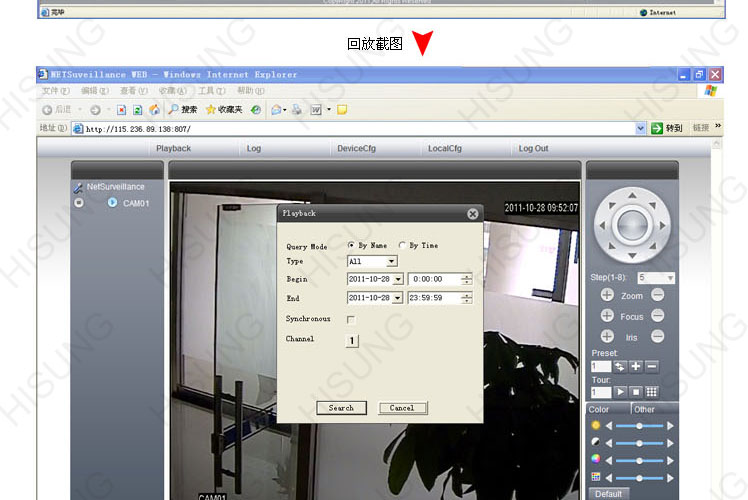This screenshot has height=500, width=748.
Task: Click the Focus minus icon
Action: [x=657, y=316]
